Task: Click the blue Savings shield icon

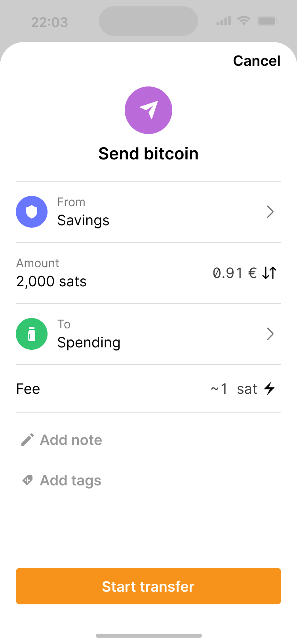Action: [x=32, y=212]
